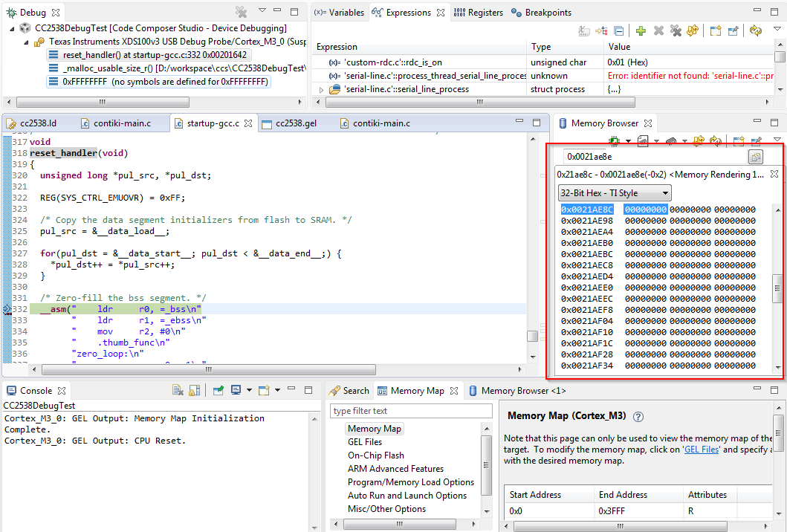Screen dimensions: 787x532
Task: Click Remove all expressions double-X icon
Action: 676,30
